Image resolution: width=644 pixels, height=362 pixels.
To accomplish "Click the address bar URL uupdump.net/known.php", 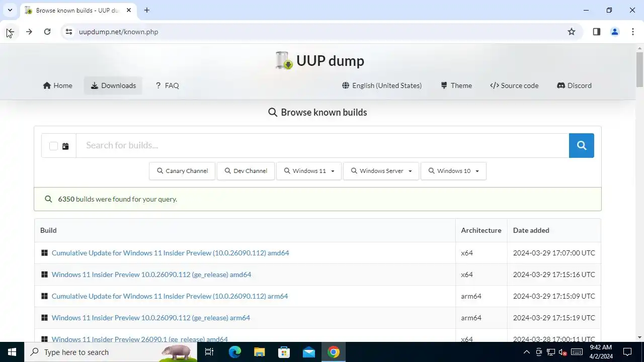I will [x=119, y=32].
